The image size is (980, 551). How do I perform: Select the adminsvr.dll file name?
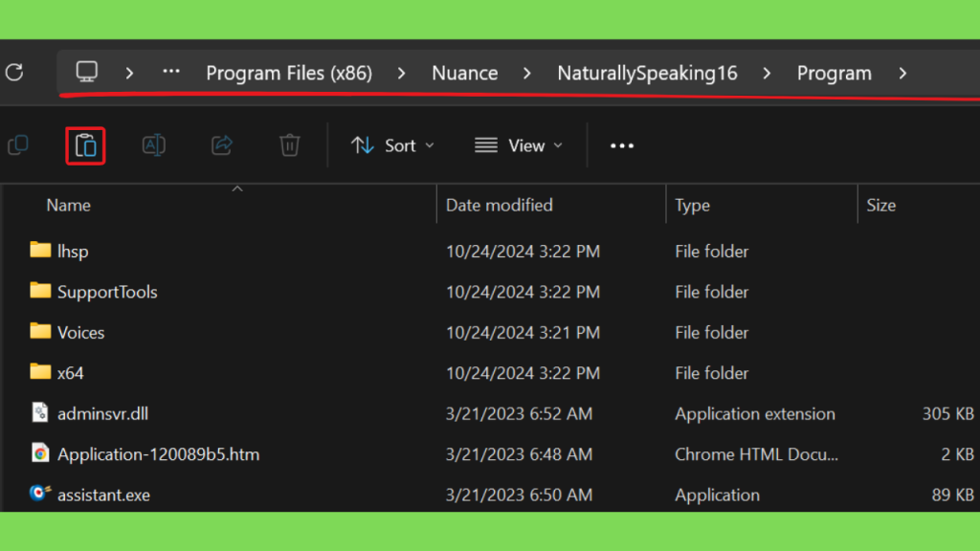pos(103,413)
